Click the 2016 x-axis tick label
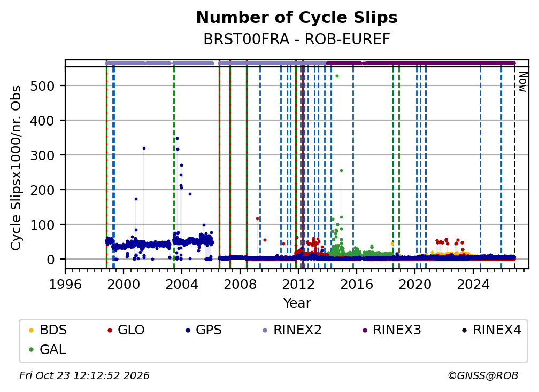Viewport: 539px width, 392px height. tap(357, 285)
